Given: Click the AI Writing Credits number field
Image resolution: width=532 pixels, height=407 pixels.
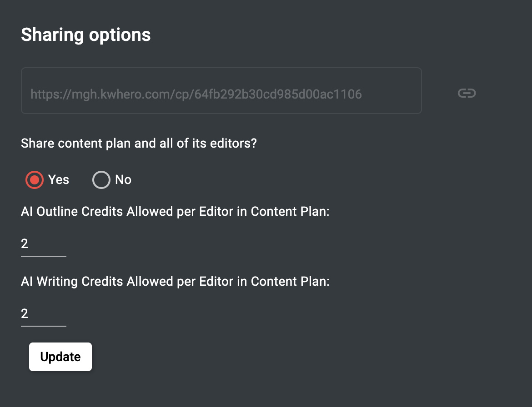Looking at the screenshot, I should (x=44, y=314).
